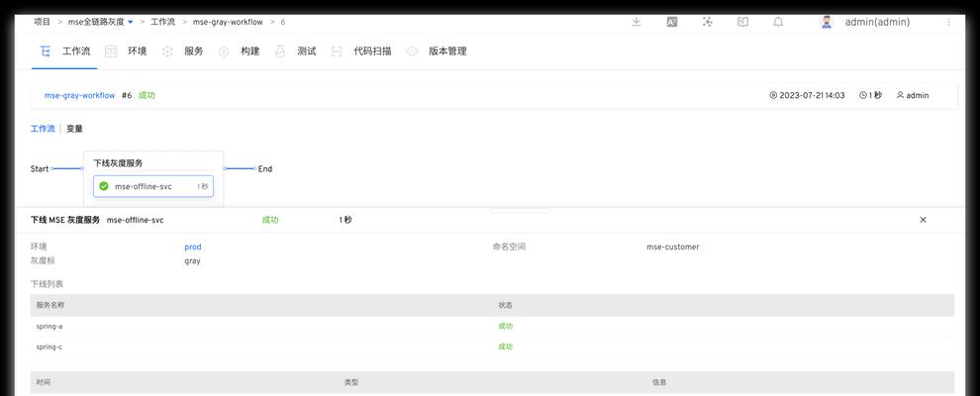The height and width of the screenshot is (396, 980).
Task: Click the executor person icon
Action: [x=900, y=96]
